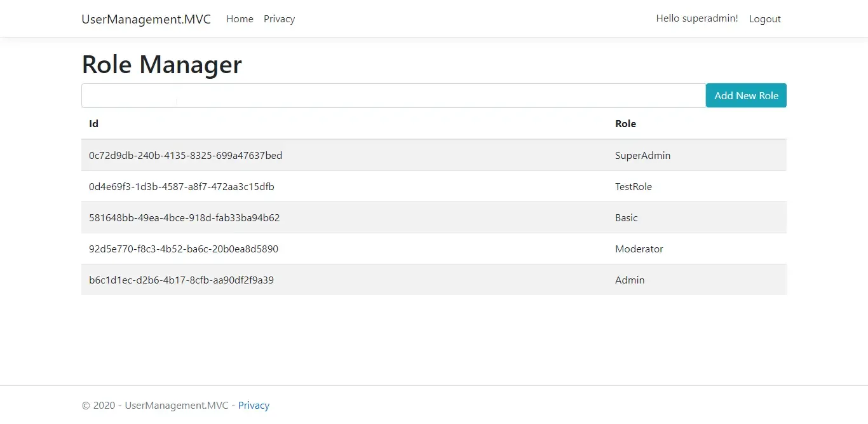The width and height of the screenshot is (868, 424).
Task: Click the Add New Role button
Action: (x=746, y=95)
